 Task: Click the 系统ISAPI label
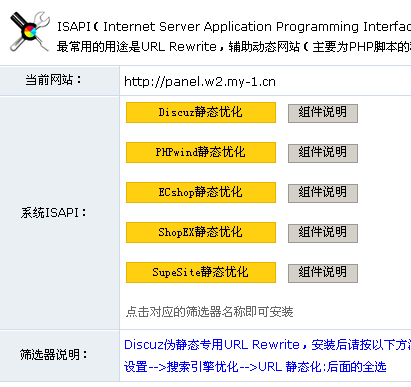click(53, 213)
